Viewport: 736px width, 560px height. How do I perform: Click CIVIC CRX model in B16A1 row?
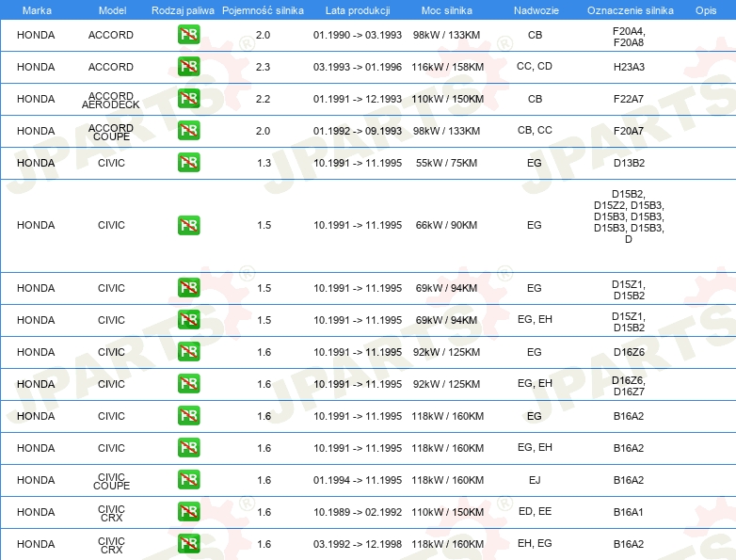[111, 513]
